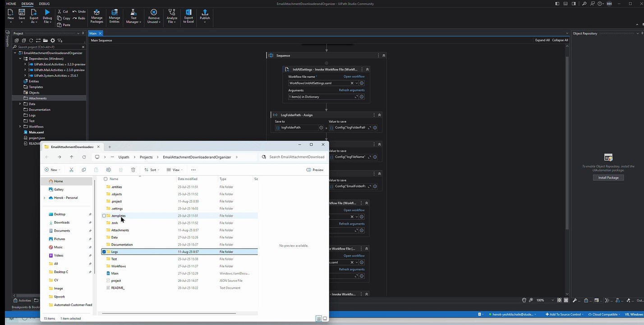Check the .templates folder checkbox

pos(104,216)
